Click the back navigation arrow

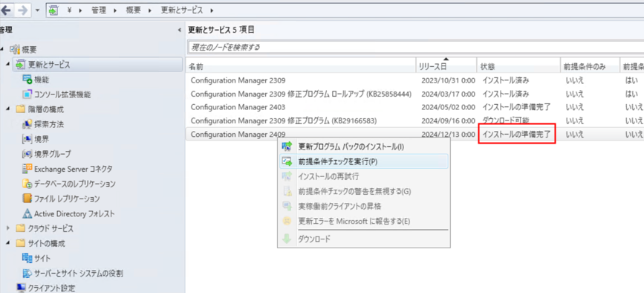6,10
